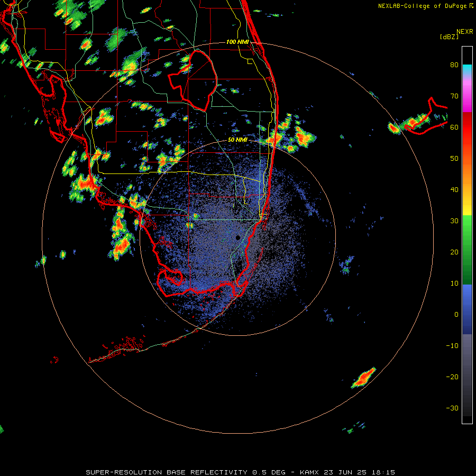
Task: Click the 23 JUN 25 date in the caption
Action: (346, 472)
